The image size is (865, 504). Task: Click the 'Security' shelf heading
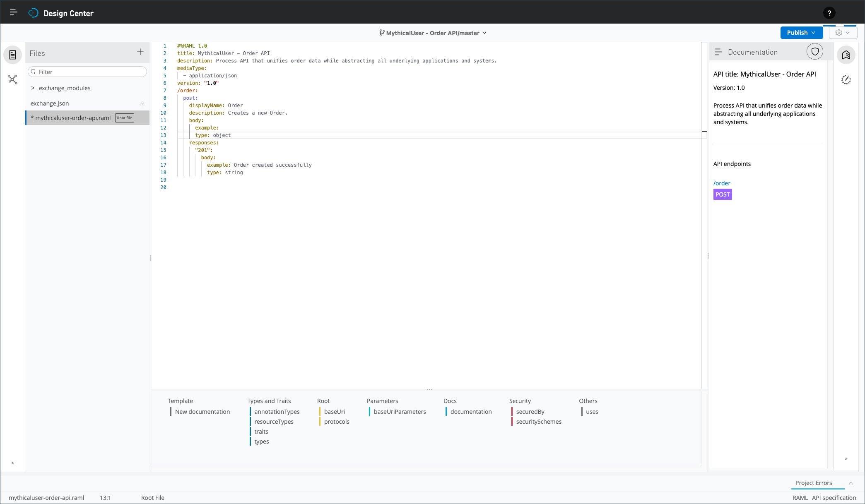(x=520, y=401)
